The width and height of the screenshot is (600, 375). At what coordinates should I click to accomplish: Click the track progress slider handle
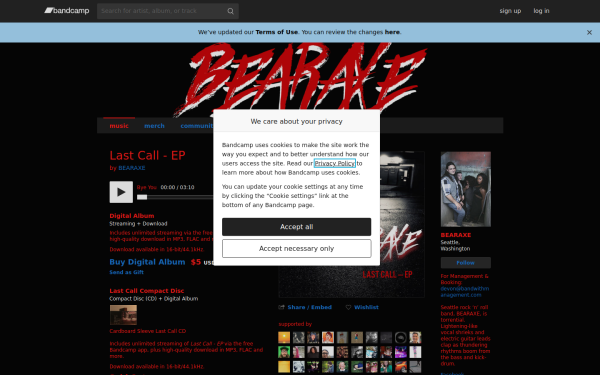pyautogui.click(x=142, y=197)
